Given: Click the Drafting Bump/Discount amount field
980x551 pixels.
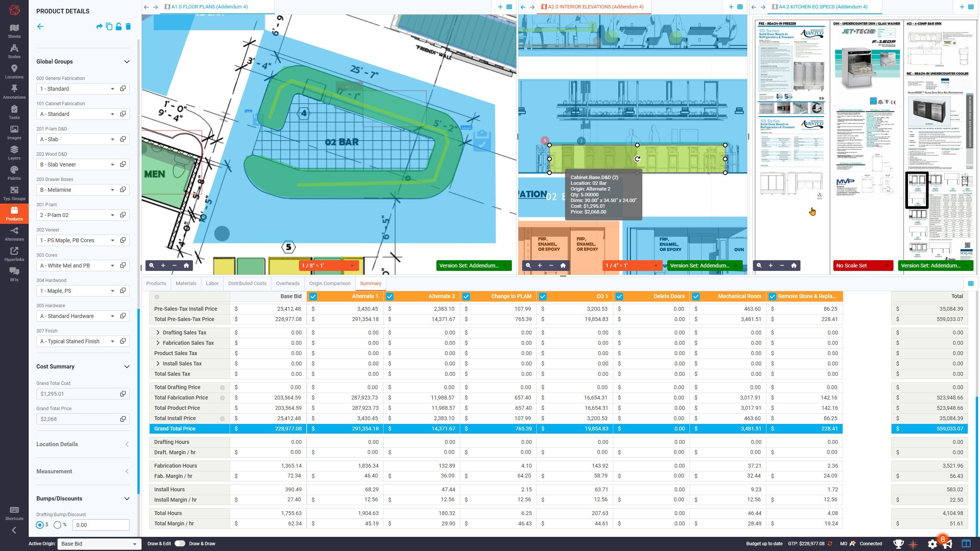Looking at the screenshot, I should pyautogui.click(x=101, y=525).
